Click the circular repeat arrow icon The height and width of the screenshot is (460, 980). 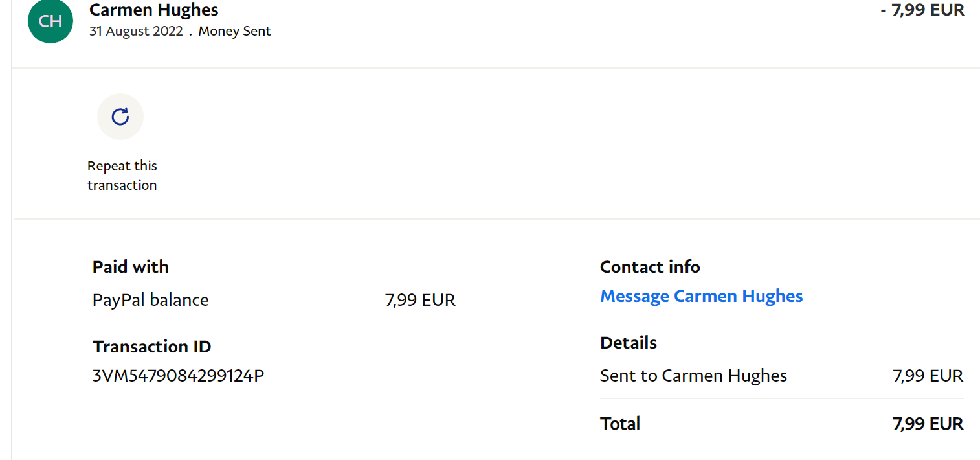point(120,117)
